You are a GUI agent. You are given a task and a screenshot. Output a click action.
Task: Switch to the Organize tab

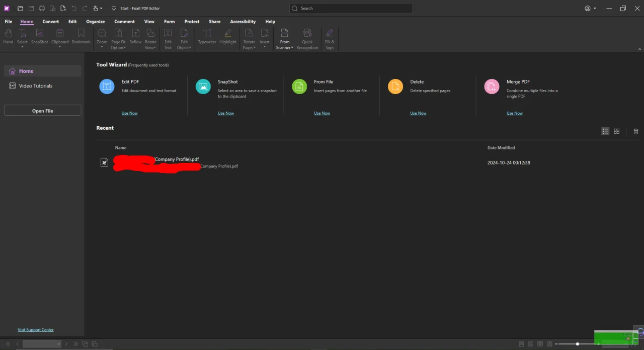[x=95, y=22]
